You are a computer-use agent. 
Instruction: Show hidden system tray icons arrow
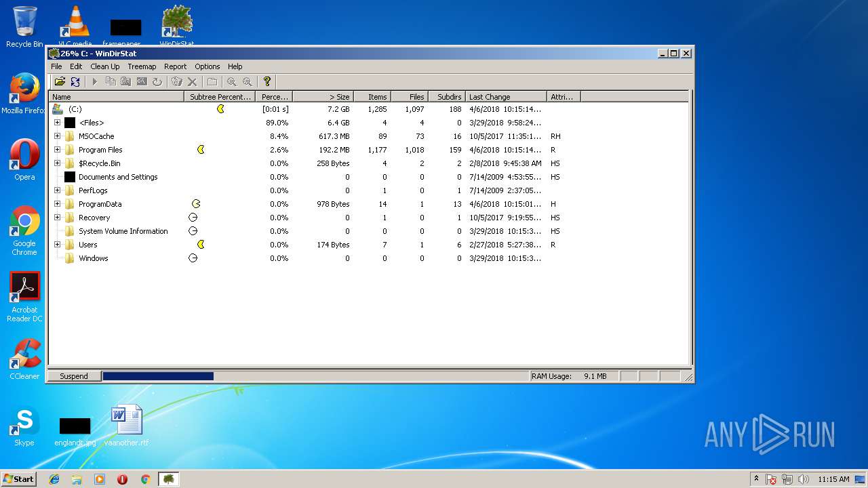(x=757, y=479)
